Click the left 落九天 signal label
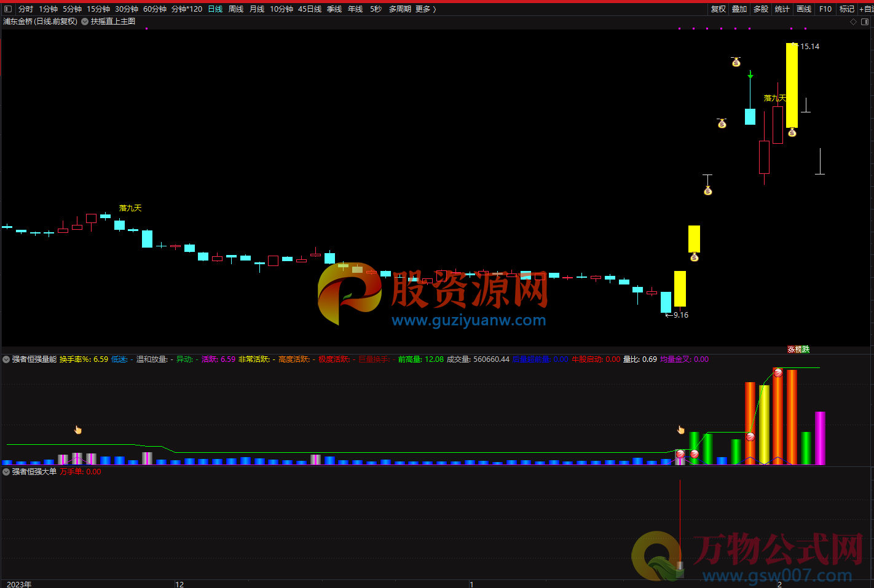Viewport: 874px width, 588px height. click(130, 208)
